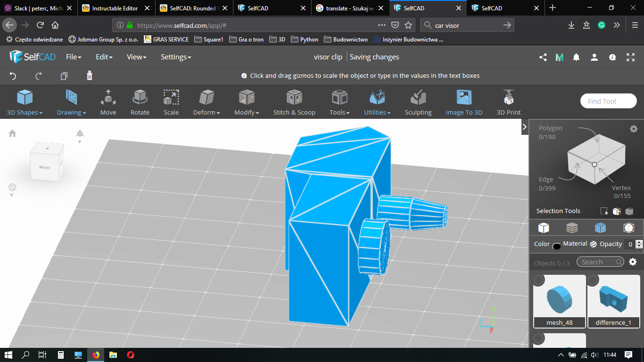Switch to solid view mode icon
Screen dimensions: 644x362
(x=544, y=228)
